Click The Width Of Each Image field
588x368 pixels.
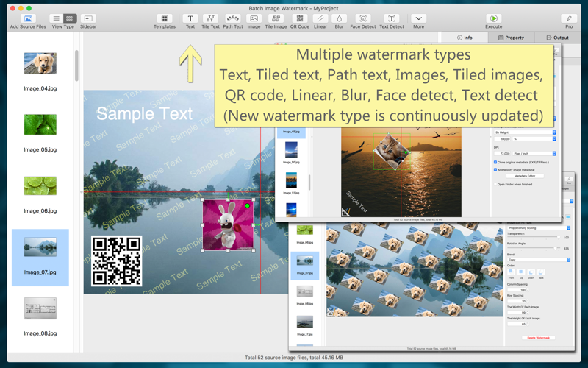pyautogui.click(x=517, y=312)
